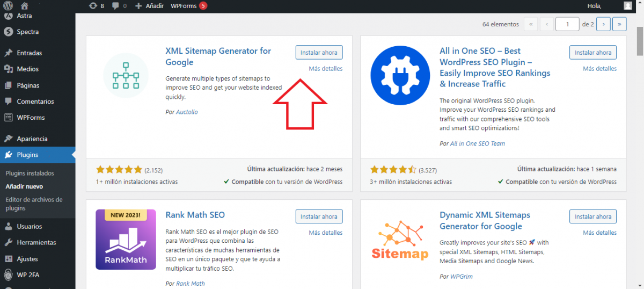This screenshot has width=644, height=289.
Task: Click the current page number field
Action: click(567, 24)
